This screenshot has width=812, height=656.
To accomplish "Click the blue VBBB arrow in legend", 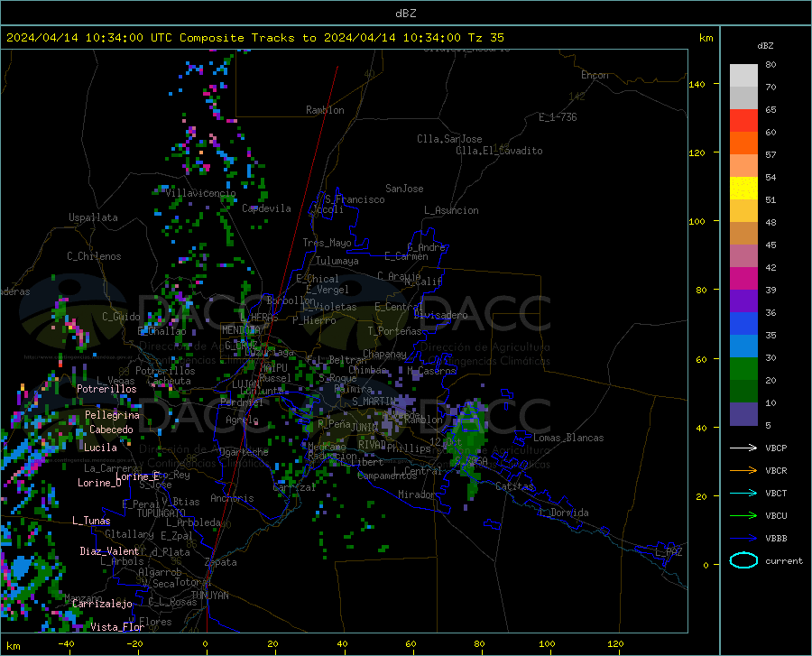I will (x=743, y=538).
